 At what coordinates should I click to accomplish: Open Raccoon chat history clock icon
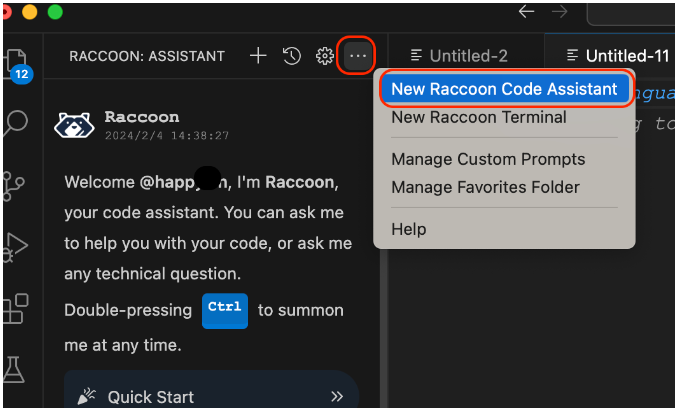click(291, 56)
